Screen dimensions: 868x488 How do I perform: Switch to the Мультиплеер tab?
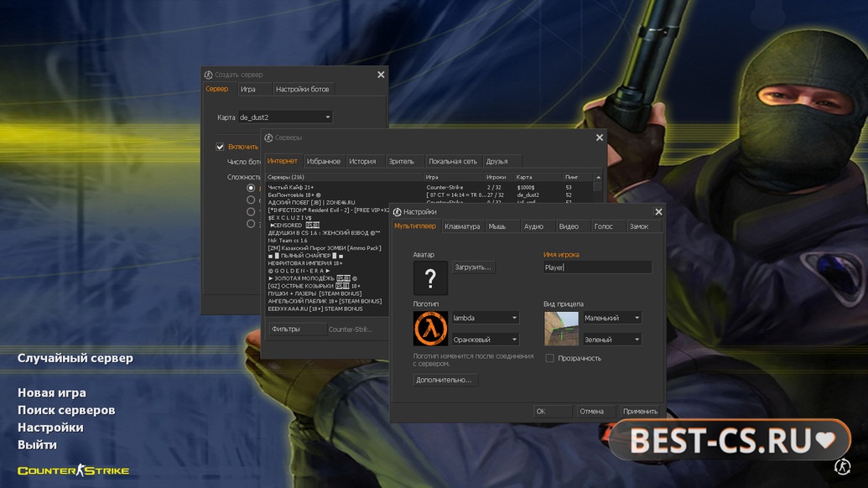click(x=415, y=226)
